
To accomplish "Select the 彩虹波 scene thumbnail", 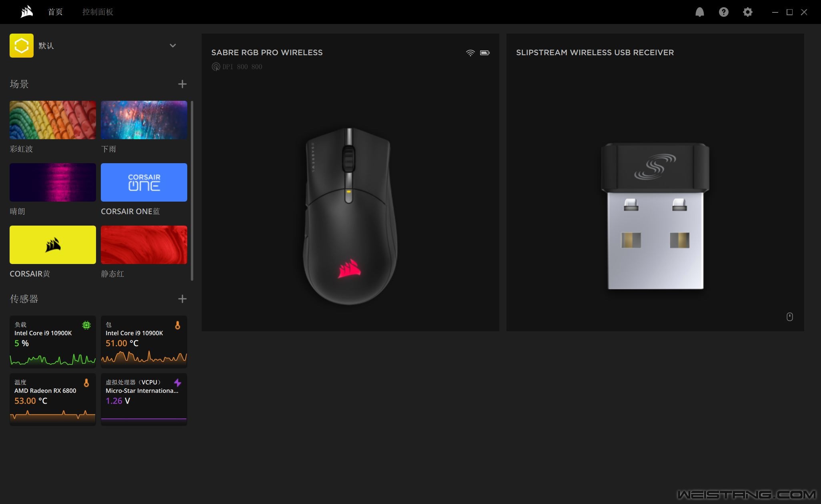I will pos(53,120).
